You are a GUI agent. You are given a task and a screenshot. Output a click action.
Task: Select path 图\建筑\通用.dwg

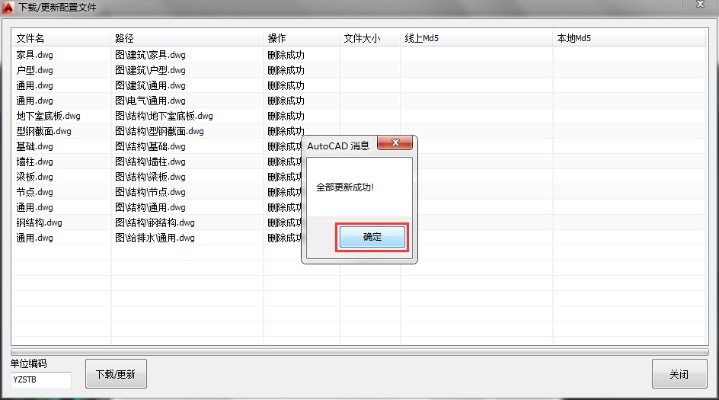tap(150, 85)
